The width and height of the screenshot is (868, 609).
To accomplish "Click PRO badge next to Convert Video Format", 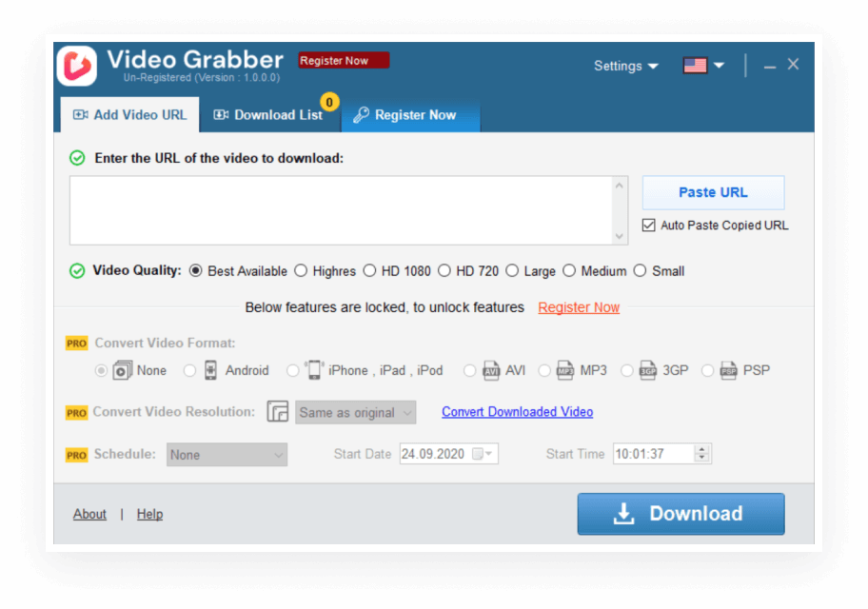I will 76,344.
